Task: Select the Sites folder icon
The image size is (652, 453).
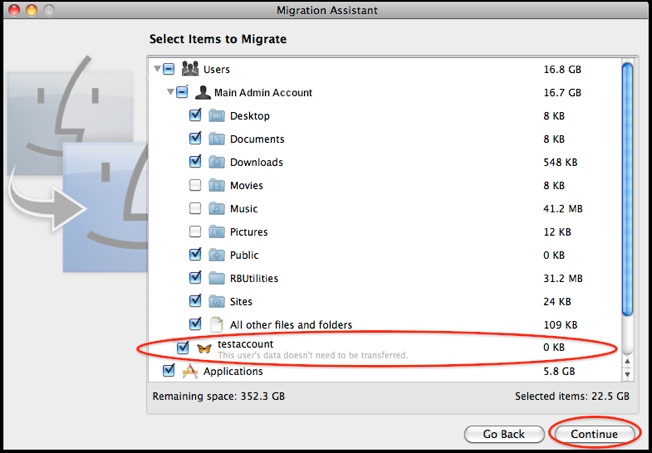Action: 217,302
